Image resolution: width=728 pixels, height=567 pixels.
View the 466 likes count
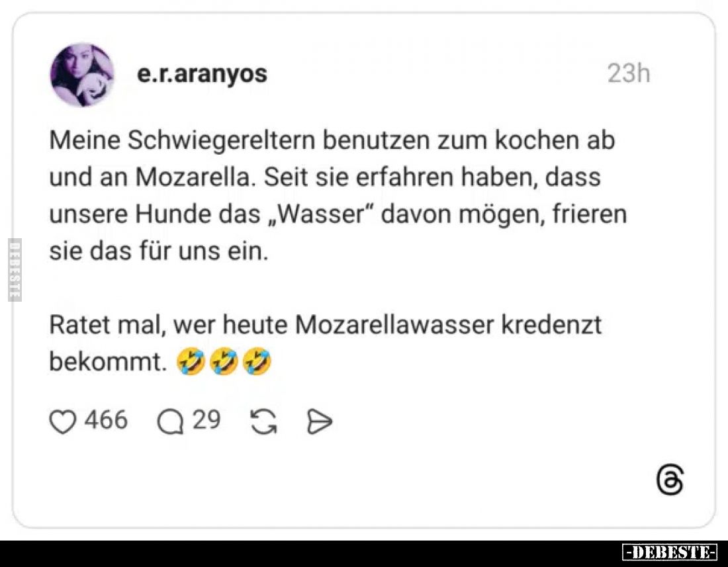(106, 420)
